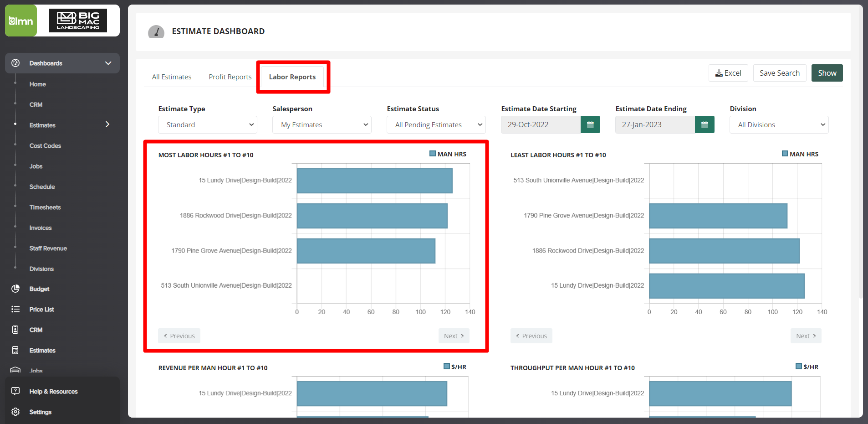Click Next under Least Labor Hours chart

click(x=806, y=336)
